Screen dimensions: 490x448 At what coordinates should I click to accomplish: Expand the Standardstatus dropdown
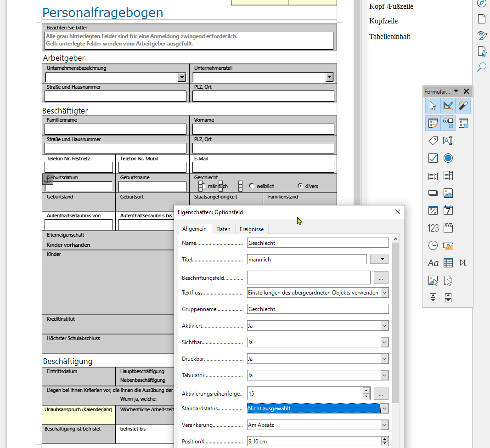point(385,408)
